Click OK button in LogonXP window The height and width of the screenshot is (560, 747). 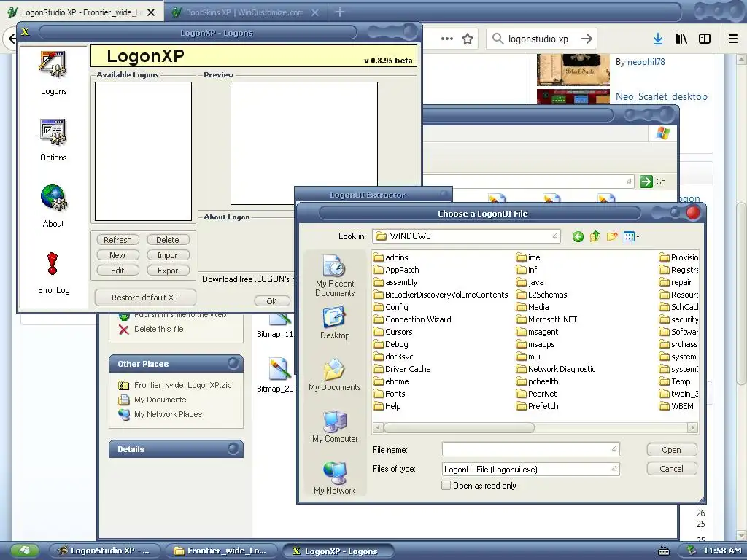point(271,301)
